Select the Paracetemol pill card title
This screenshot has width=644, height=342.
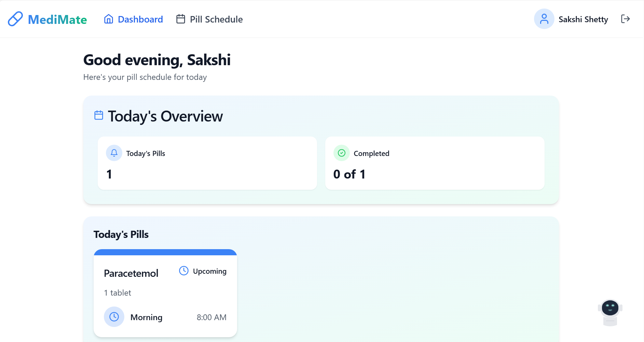(131, 273)
